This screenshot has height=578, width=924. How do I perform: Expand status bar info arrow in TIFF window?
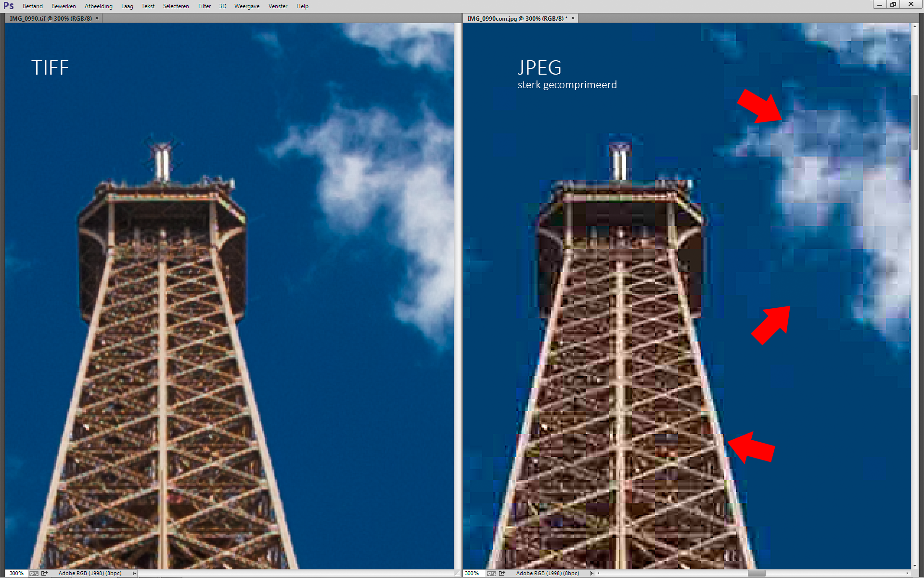tap(134, 573)
